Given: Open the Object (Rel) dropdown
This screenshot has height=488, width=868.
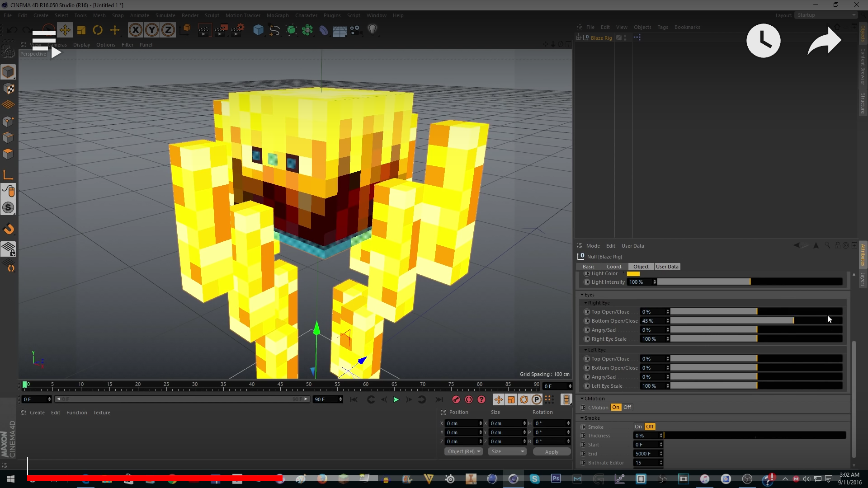Looking at the screenshot, I should click(464, 451).
